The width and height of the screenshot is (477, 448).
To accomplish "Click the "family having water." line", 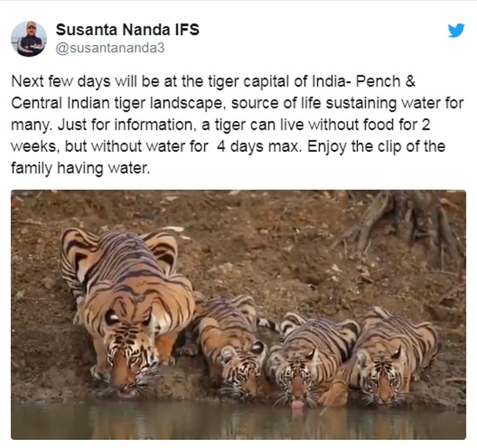I will point(81,168).
